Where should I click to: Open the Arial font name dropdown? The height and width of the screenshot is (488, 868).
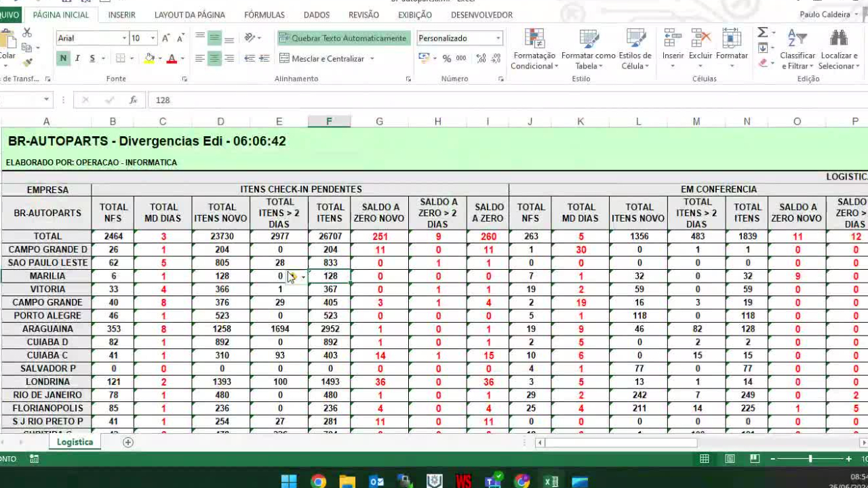(x=124, y=38)
